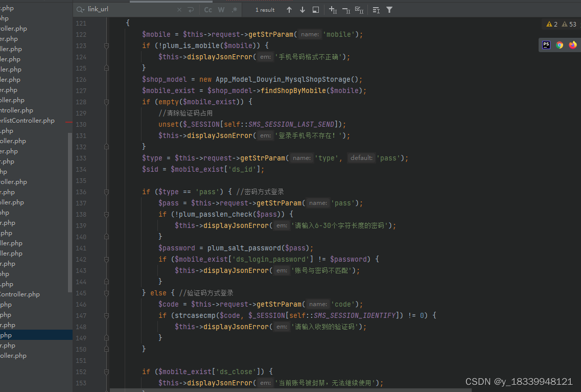
Task: Collapse the strcasecmp block at line 147
Action: point(106,316)
